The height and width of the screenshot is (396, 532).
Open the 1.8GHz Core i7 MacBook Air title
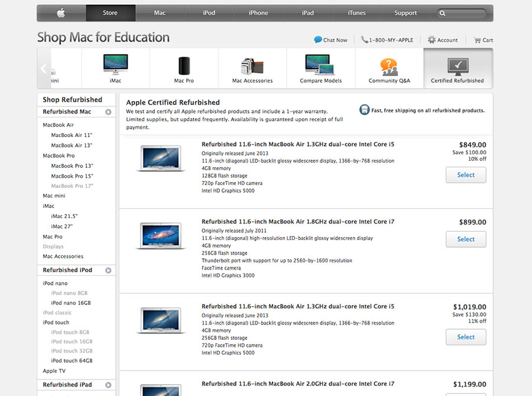(298, 222)
